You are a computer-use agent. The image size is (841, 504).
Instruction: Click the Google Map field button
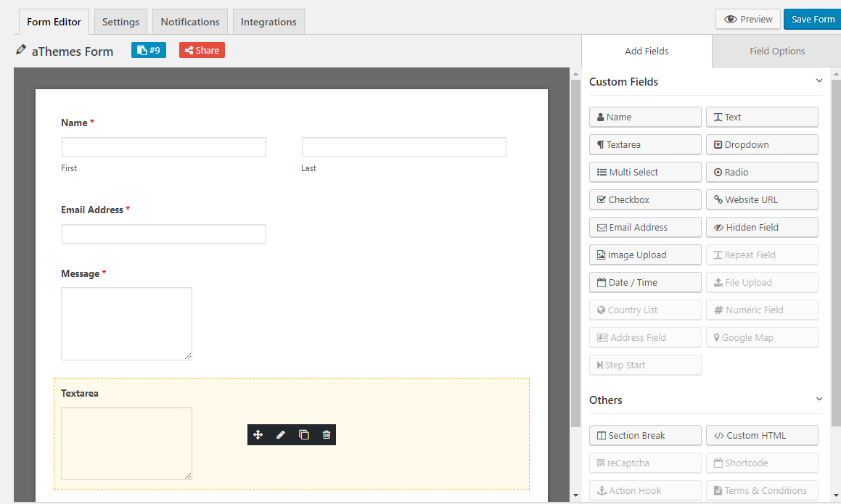click(x=762, y=338)
